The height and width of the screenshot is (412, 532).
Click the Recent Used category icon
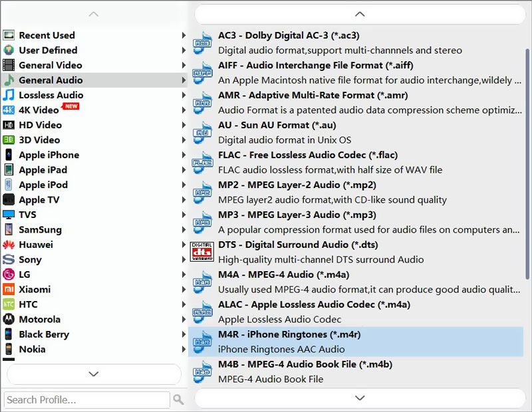tap(9, 35)
